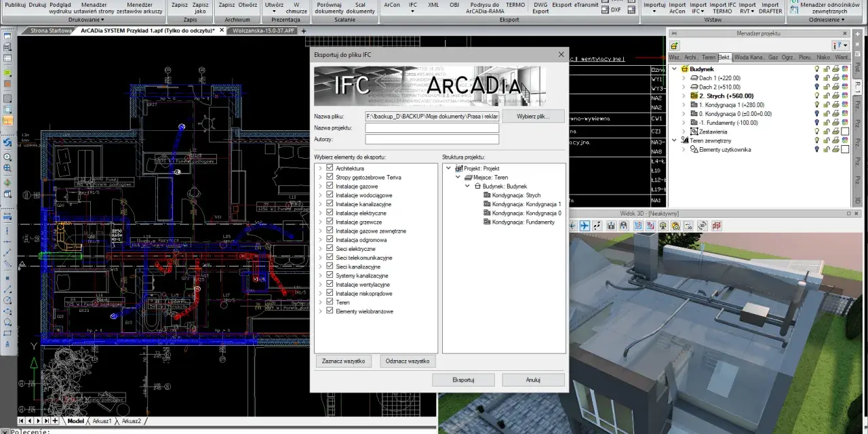Screen dimensions: 868x434
Task: Click the add building icon in Menadżer projektu
Action: coord(675,45)
